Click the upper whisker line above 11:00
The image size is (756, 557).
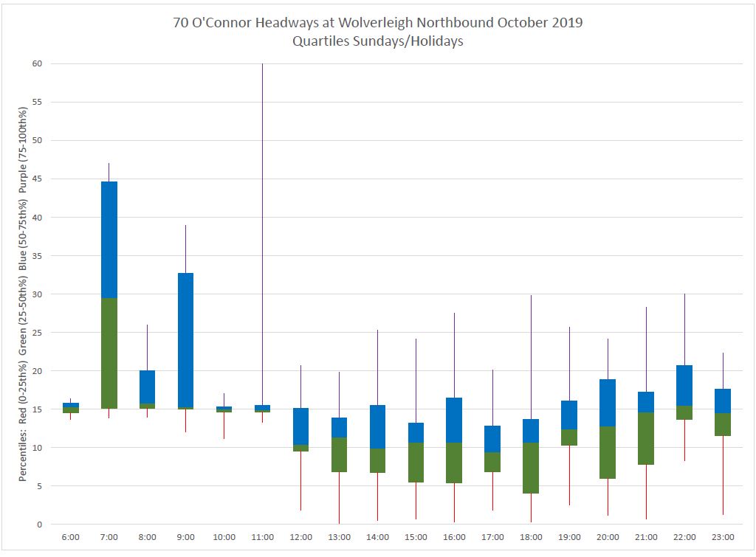(x=262, y=221)
